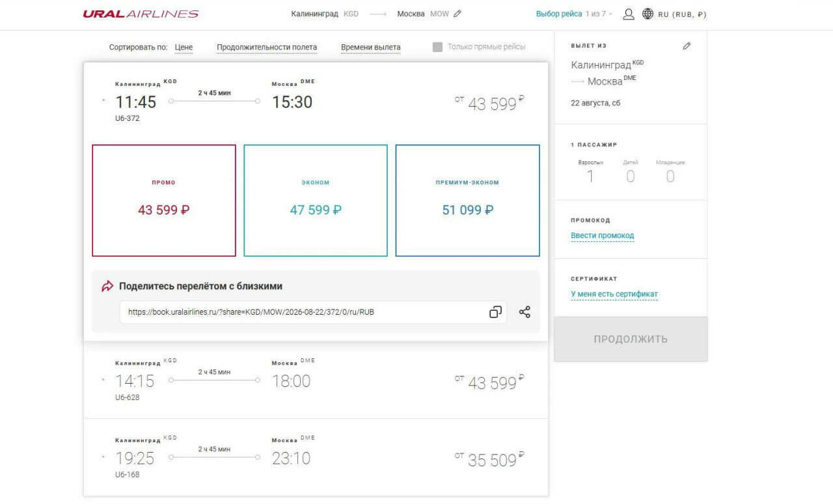Click globe language and currency icon

pos(648,14)
